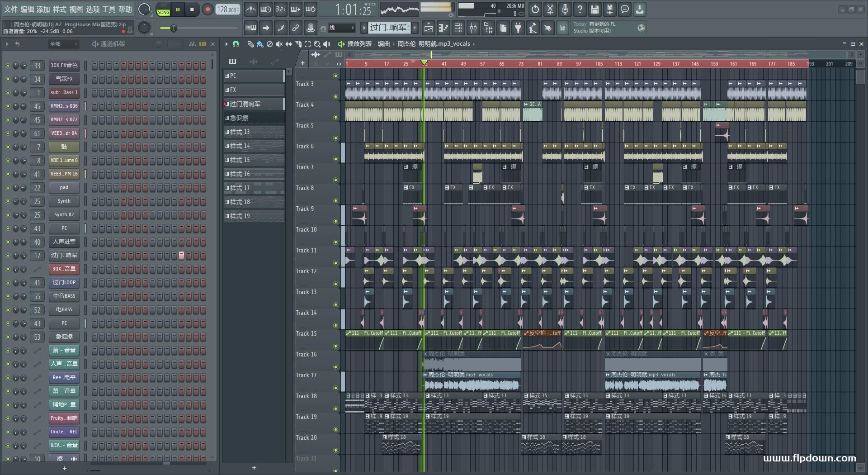Open the 全部 channel filter dropdown
The height and width of the screenshot is (475, 868).
click(x=63, y=44)
